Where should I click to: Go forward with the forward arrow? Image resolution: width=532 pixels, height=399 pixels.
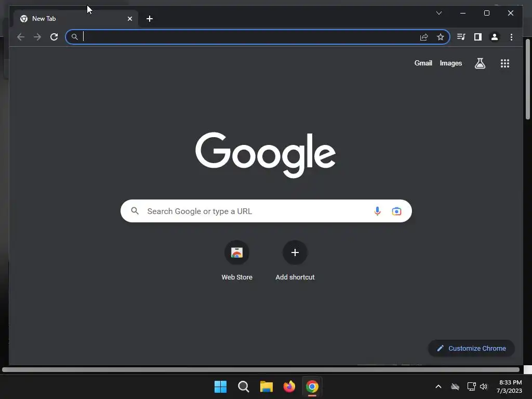pos(37,37)
